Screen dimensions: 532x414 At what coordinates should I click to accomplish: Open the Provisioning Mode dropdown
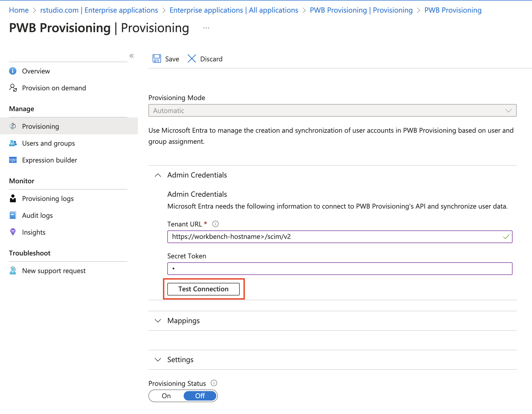tap(332, 110)
